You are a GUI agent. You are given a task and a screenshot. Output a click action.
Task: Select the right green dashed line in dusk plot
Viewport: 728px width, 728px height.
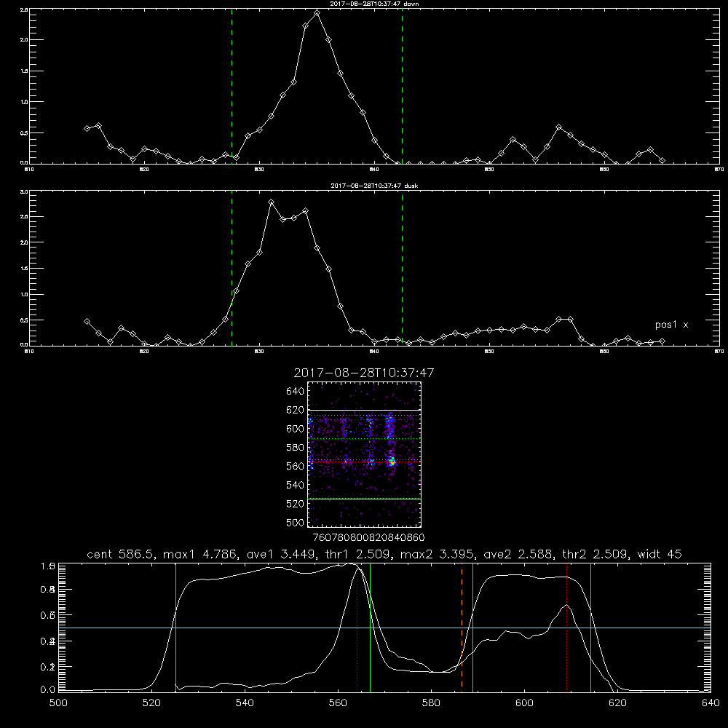pyautogui.click(x=402, y=269)
